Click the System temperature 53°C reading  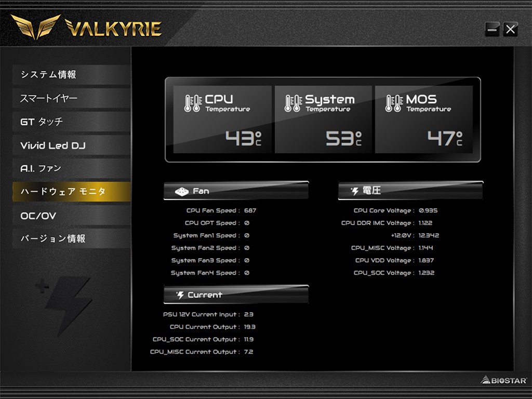tap(344, 138)
